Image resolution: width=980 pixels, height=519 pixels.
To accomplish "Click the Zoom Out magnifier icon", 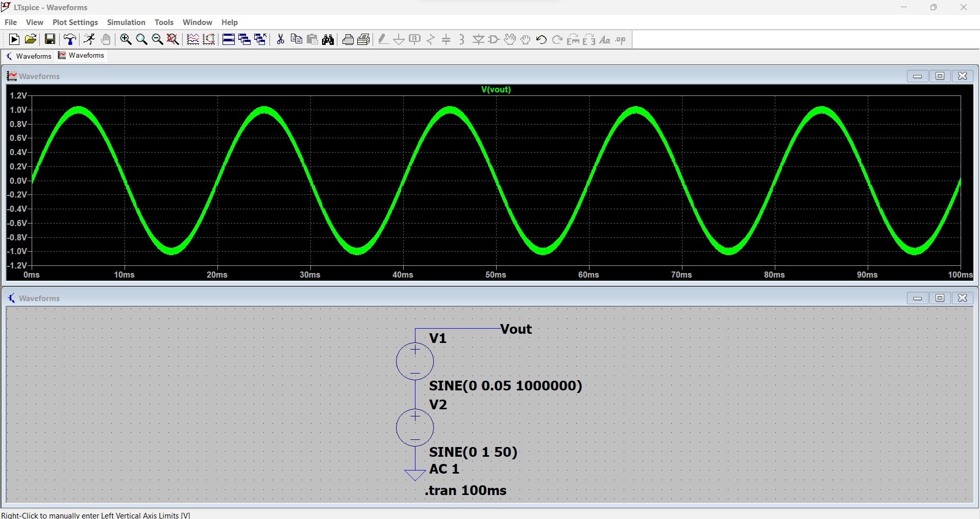I will (x=158, y=39).
